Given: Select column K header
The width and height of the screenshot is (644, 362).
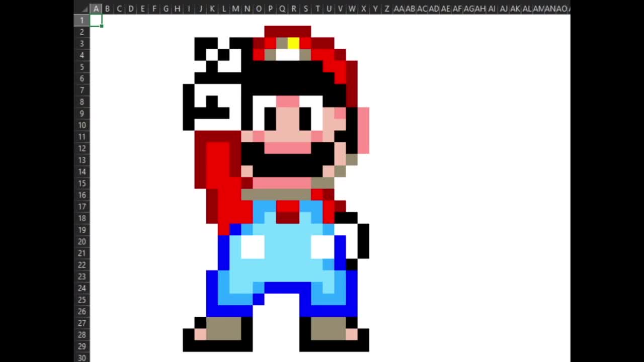Looking at the screenshot, I should (x=212, y=9).
